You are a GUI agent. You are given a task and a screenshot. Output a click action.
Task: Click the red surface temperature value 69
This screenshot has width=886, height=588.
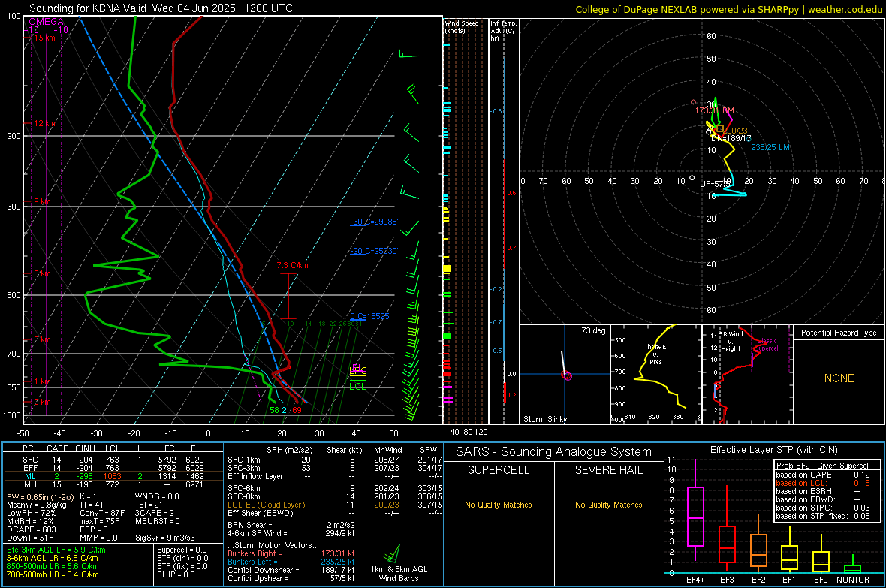(297, 410)
